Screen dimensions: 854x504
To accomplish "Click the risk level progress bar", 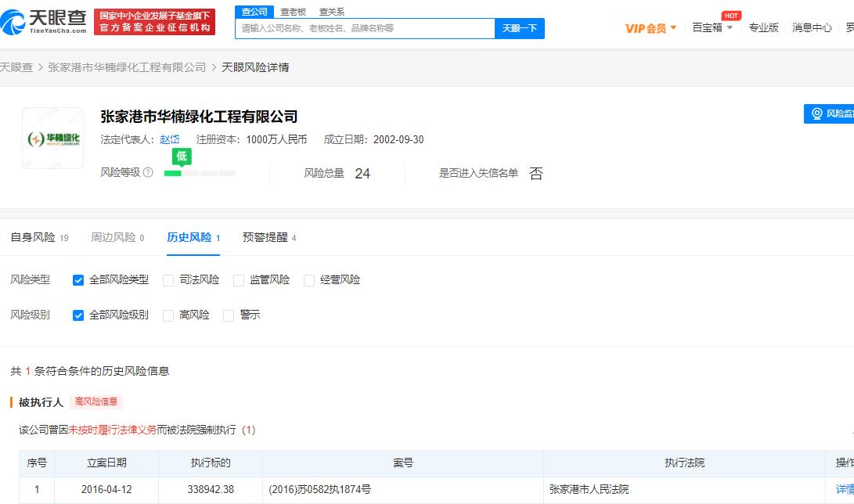I will (200, 173).
